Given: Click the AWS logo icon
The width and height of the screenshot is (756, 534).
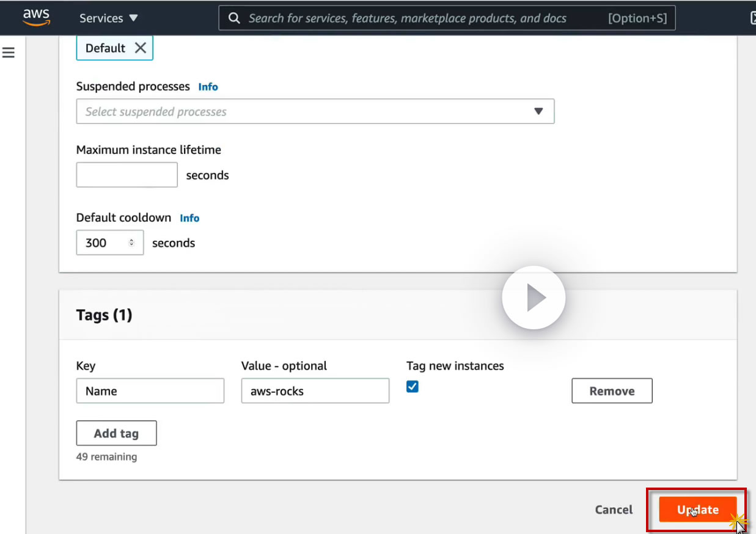Looking at the screenshot, I should (x=36, y=17).
